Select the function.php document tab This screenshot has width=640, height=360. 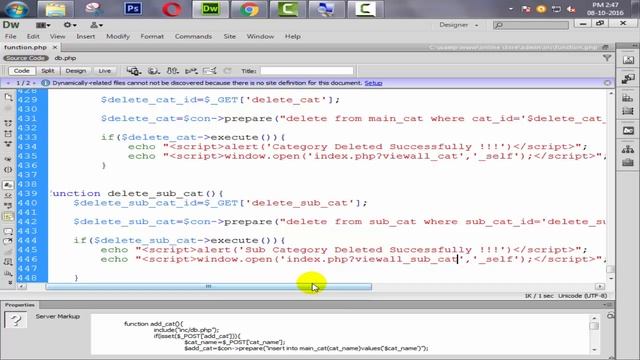[25, 47]
